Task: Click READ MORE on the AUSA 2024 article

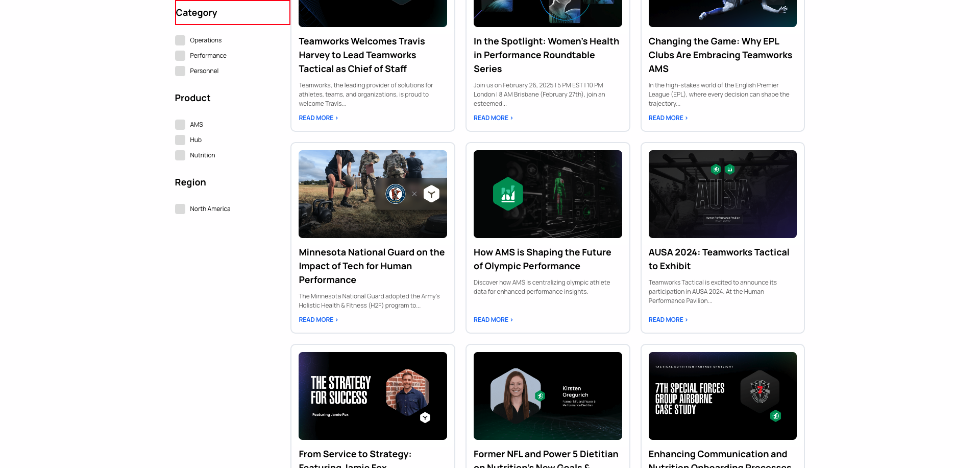Action: (667, 319)
